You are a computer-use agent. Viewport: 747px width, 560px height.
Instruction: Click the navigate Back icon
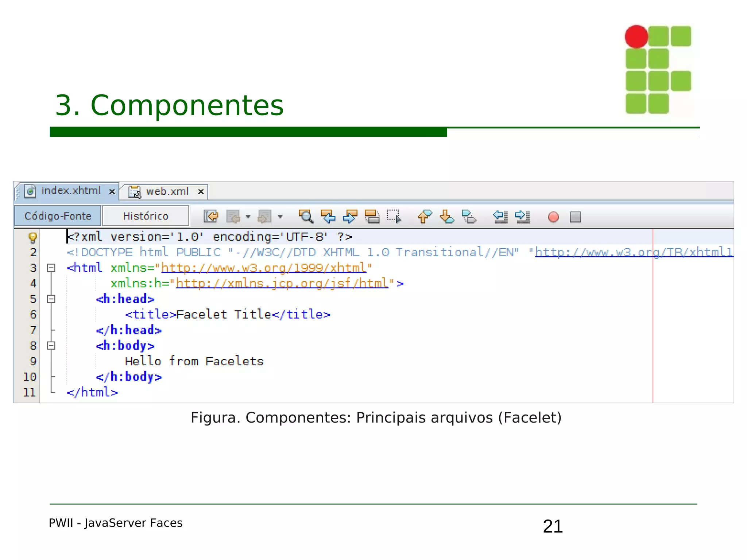pyautogui.click(x=233, y=217)
